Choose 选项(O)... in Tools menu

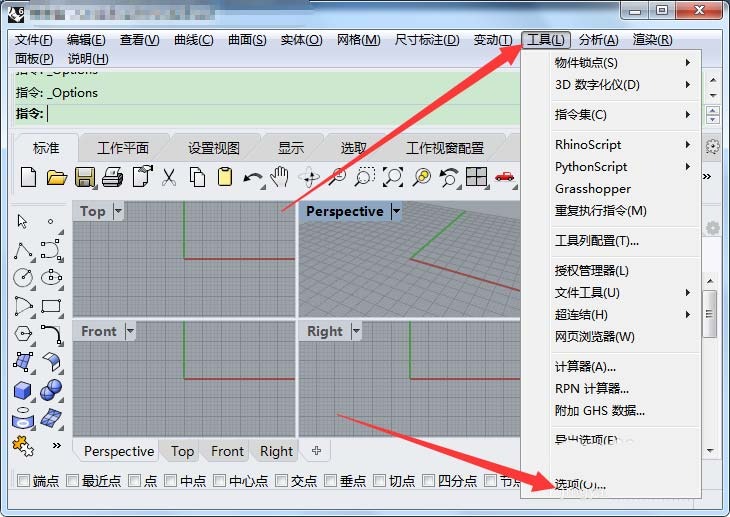coord(580,485)
